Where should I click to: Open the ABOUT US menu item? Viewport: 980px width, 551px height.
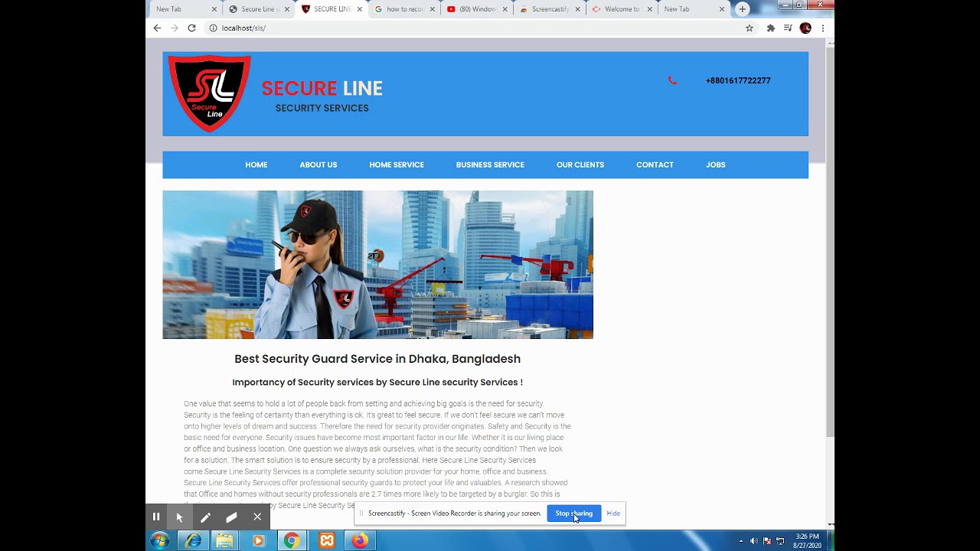(x=318, y=165)
